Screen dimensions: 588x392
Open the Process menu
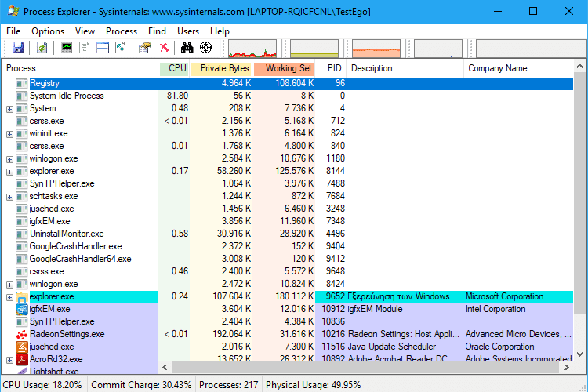click(121, 31)
